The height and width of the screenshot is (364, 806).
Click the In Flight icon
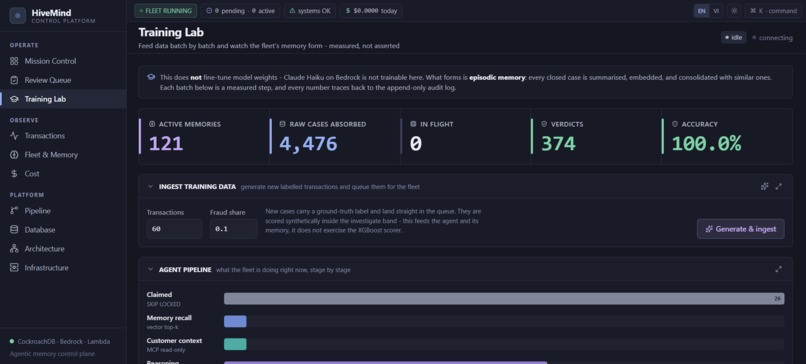coord(413,124)
